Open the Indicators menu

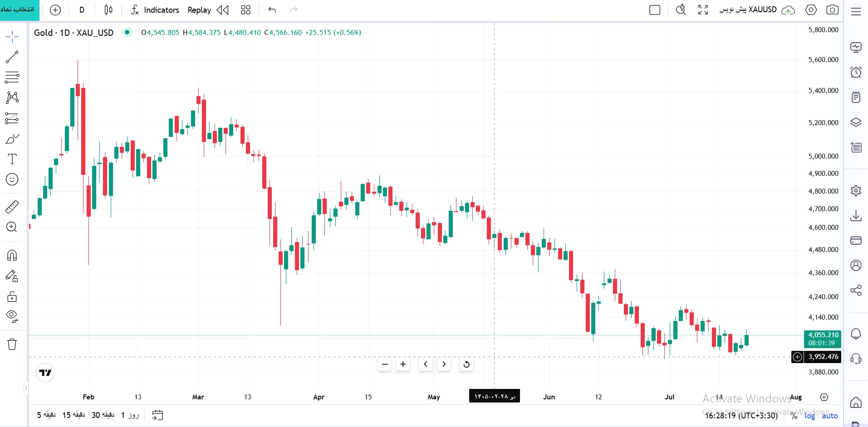point(155,10)
